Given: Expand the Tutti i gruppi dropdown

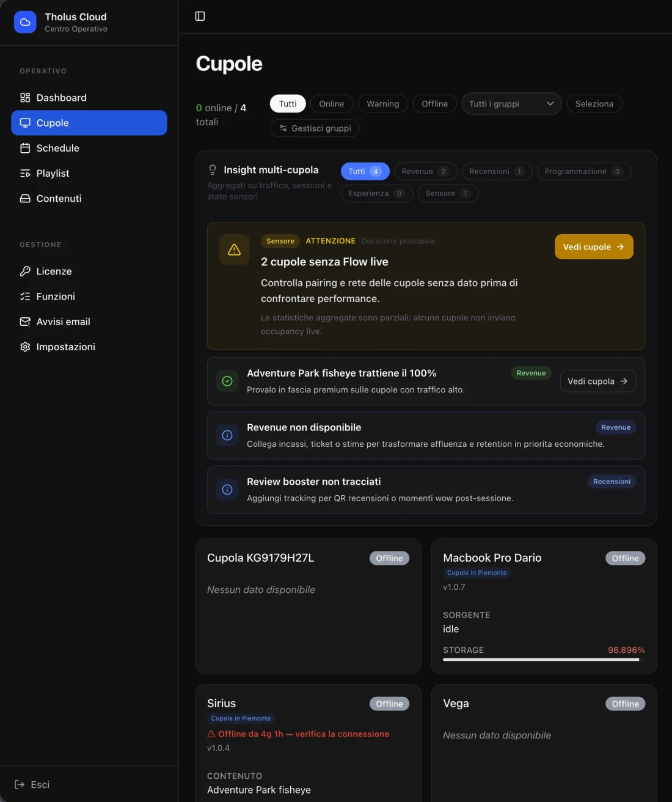Looking at the screenshot, I should click(x=511, y=104).
